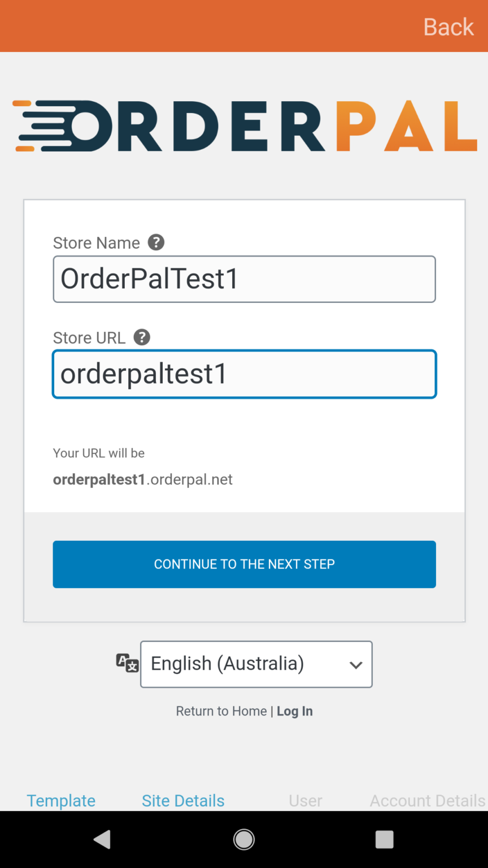Focus the Store URL input field
The height and width of the screenshot is (868, 488).
pyautogui.click(x=245, y=374)
